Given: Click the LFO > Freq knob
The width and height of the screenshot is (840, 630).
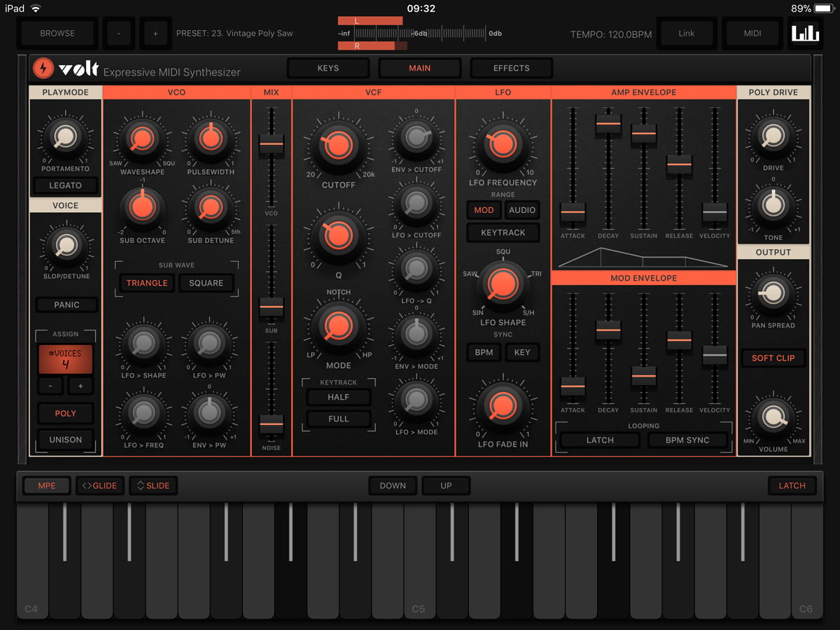Looking at the screenshot, I should [x=143, y=412].
